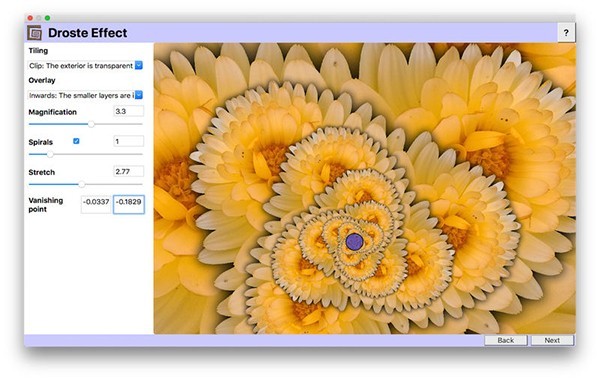600x380 pixels.
Task: Click the Droste Effect title text
Action: click(x=88, y=33)
